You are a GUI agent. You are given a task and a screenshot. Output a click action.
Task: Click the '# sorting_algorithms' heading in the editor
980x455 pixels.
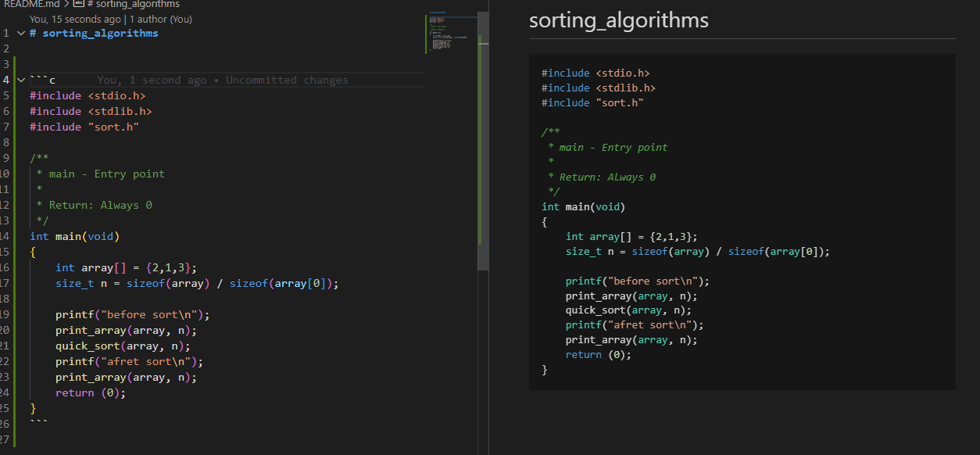94,34
